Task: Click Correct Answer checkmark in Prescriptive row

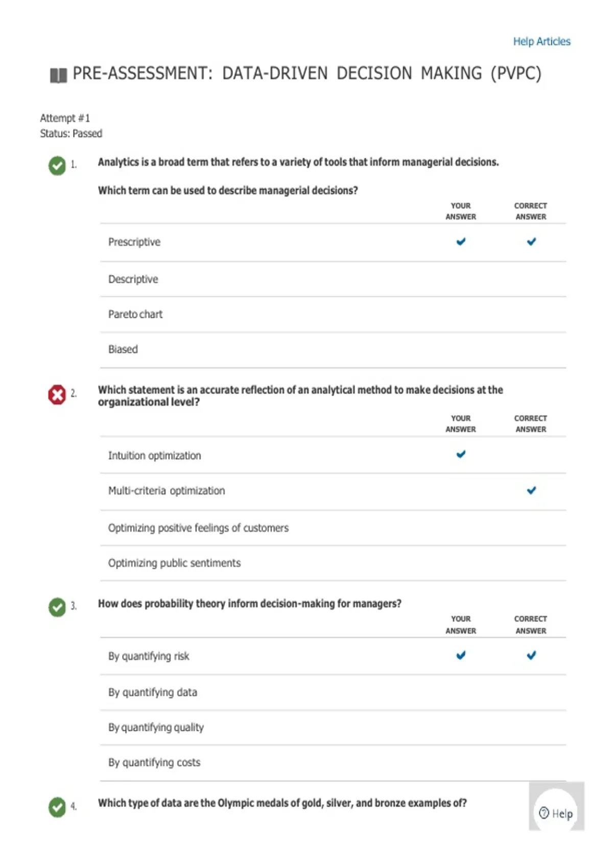Action: point(531,242)
